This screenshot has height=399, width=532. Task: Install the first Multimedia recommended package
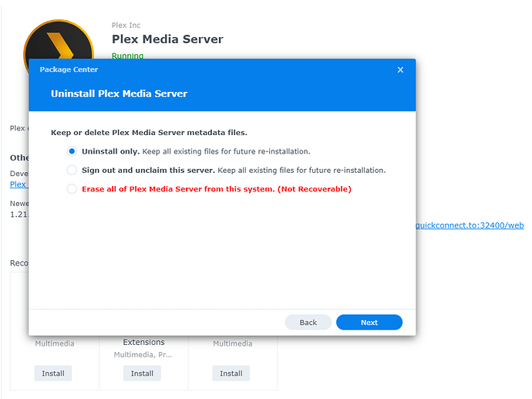[x=53, y=374]
